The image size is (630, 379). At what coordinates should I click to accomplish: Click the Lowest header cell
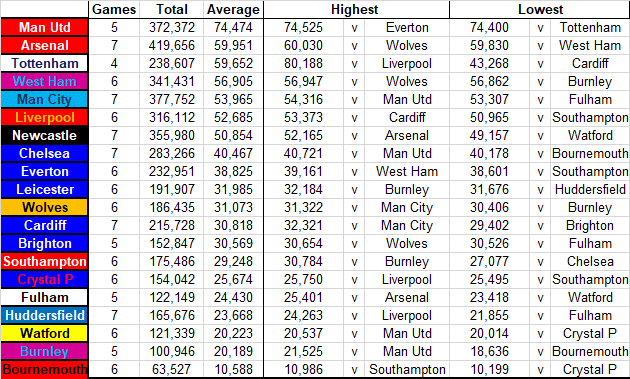pyautogui.click(x=540, y=9)
